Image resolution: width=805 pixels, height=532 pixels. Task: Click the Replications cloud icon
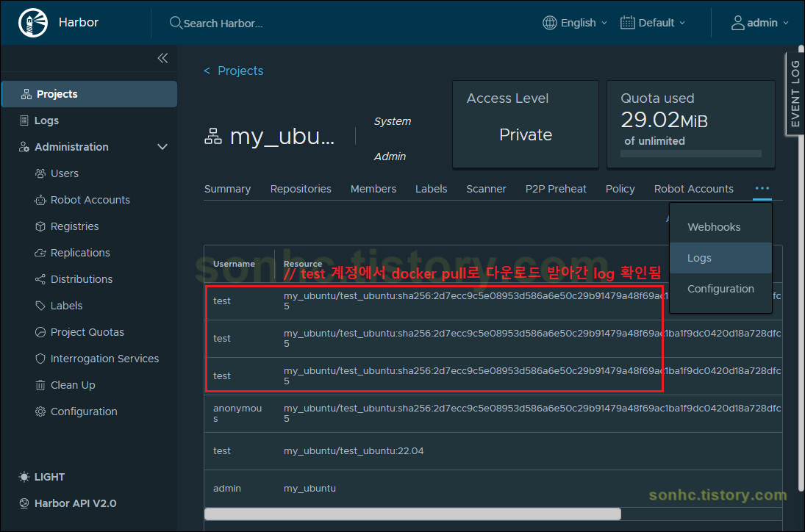[40, 253]
